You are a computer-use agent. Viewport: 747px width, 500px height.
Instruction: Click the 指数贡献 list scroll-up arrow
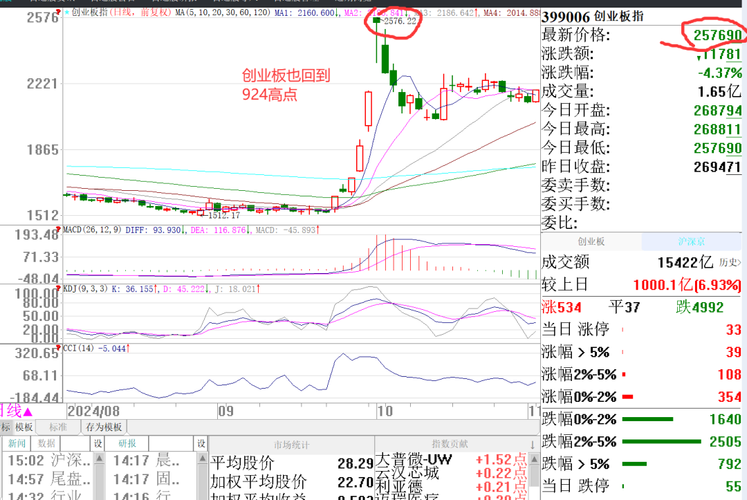(534, 460)
